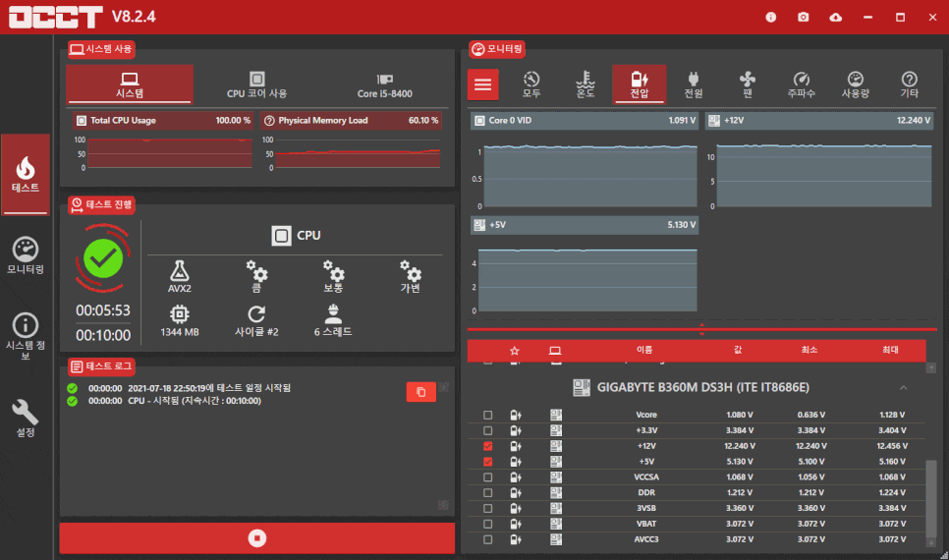Image resolution: width=949 pixels, height=560 pixels.
Task: Uncheck the +5V row checkbox
Action: 488,462
